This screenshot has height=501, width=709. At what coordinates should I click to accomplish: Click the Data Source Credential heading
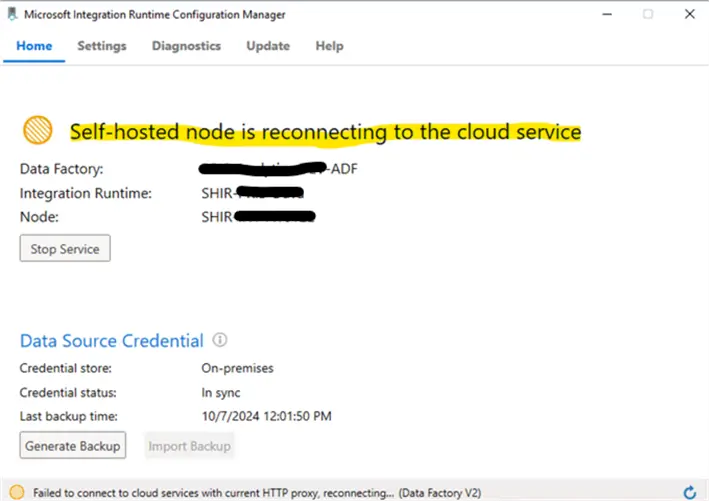pyautogui.click(x=112, y=341)
